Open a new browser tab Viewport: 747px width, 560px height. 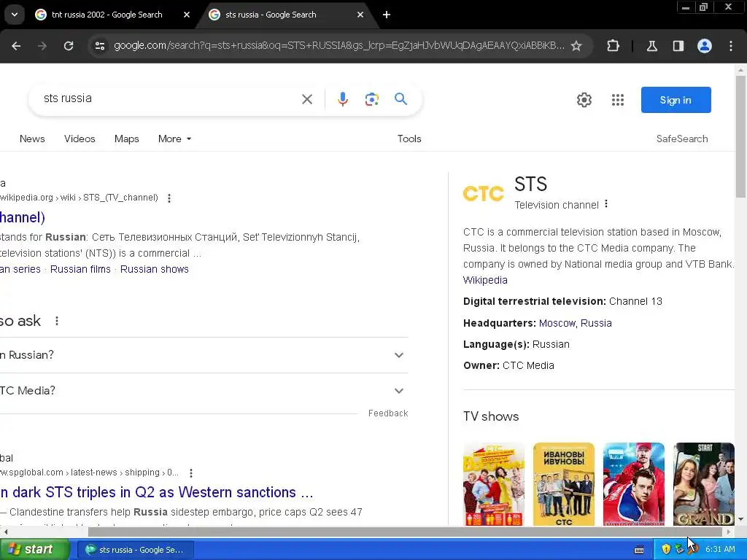pyautogui.click(x=387, y=15)
